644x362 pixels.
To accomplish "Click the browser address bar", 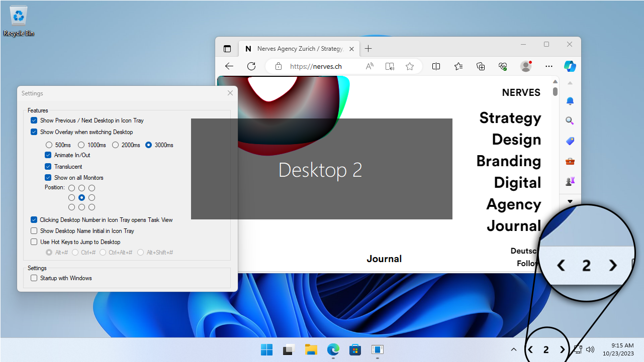I will coord(316,66).
